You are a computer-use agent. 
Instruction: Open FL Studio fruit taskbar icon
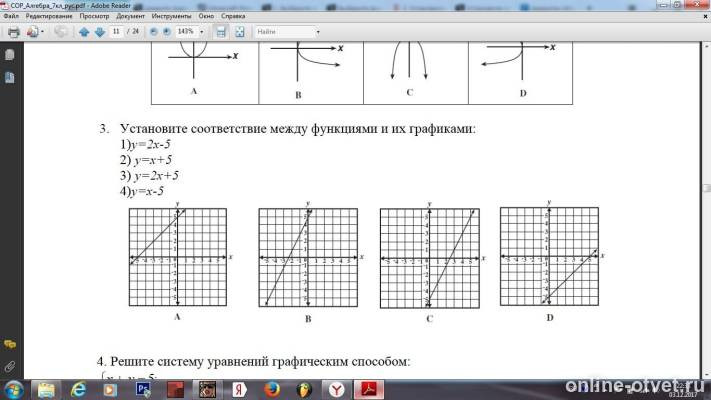[304, 390]
